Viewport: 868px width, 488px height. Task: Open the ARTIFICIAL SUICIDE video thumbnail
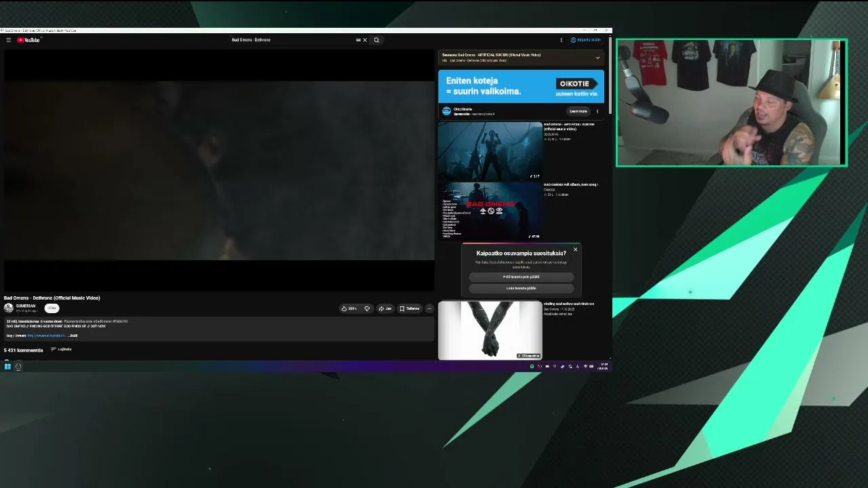[490, 150]
